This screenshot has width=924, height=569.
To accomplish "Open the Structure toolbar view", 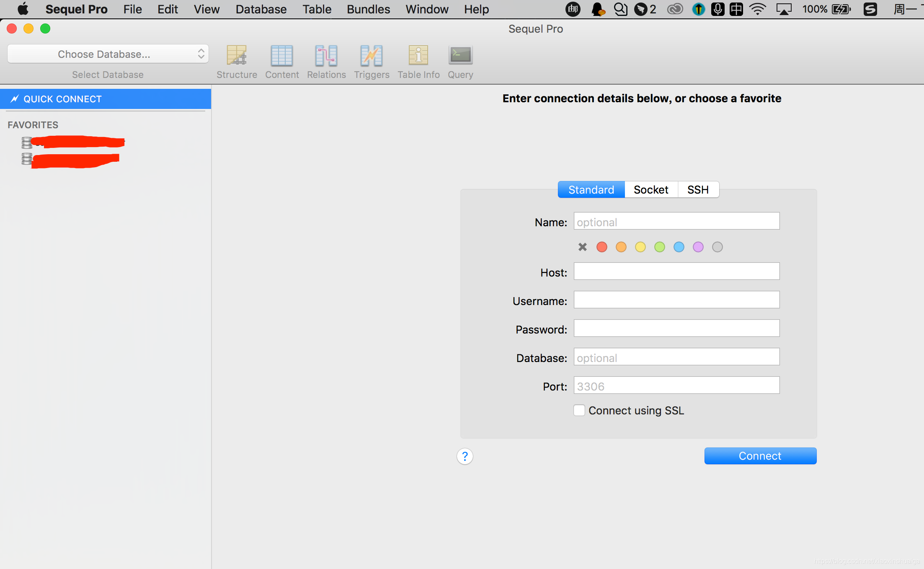I will tap(237, 56).
